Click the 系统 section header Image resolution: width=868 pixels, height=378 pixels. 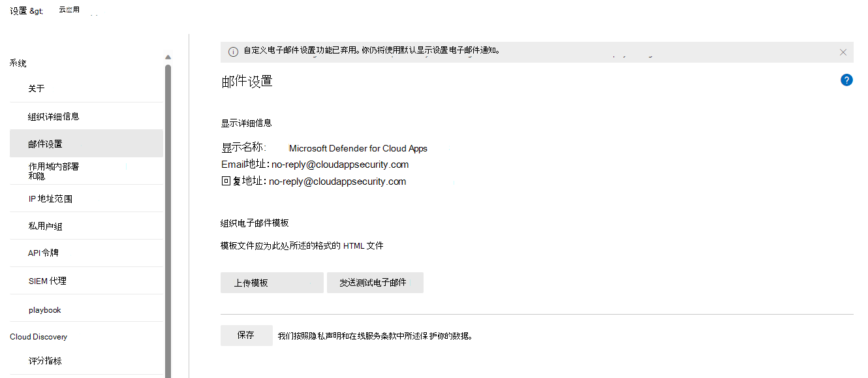(18, 63)
